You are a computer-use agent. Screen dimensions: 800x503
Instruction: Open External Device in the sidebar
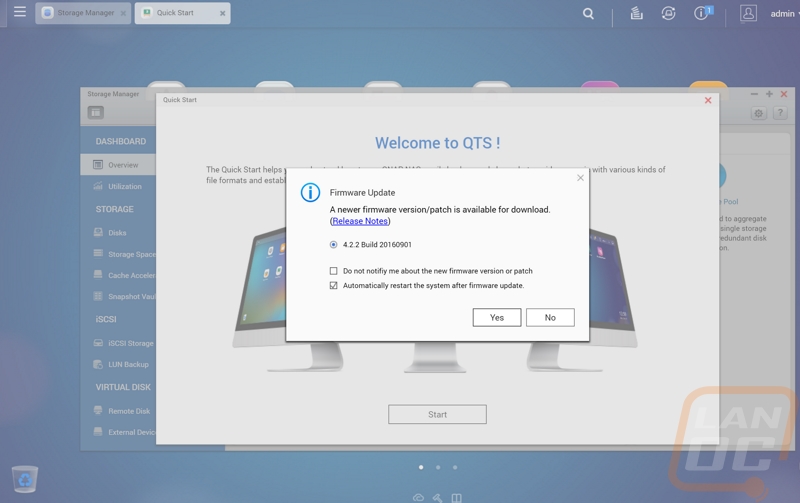click(118, 432)
